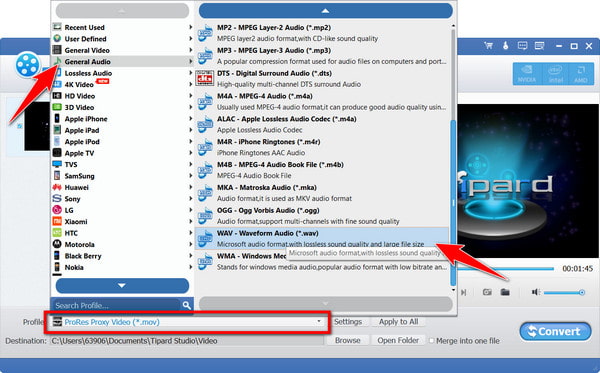Click the User Defined globe icon
Viewport: 600px width, 373px height.
[x=57, y=38]
